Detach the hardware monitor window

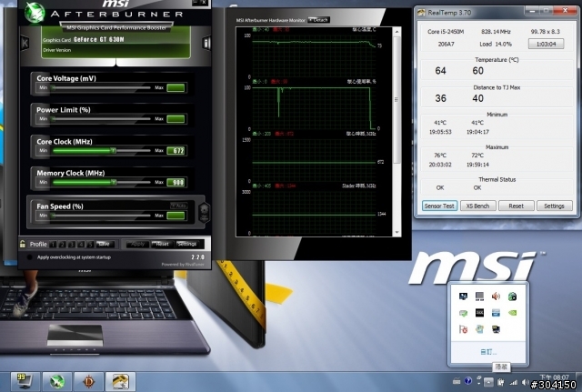point(319,20)
